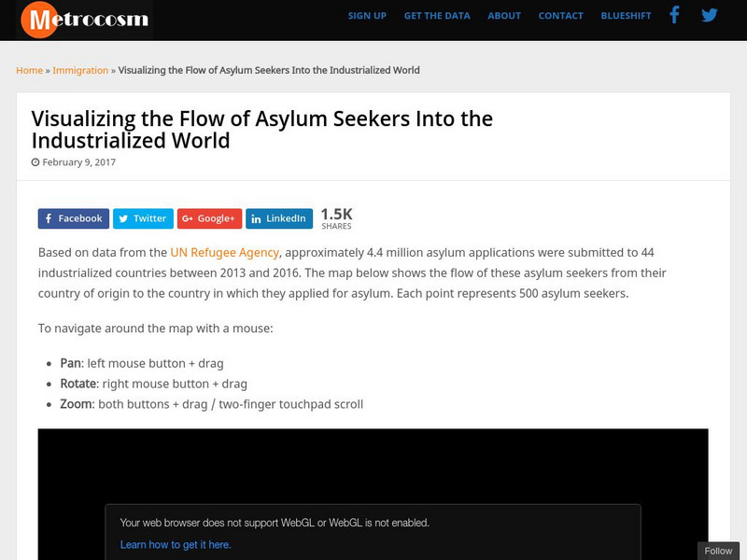Open the Twitter bird icon in header
747x560 pixels.
pyautogui.click(x=710, y=15)
